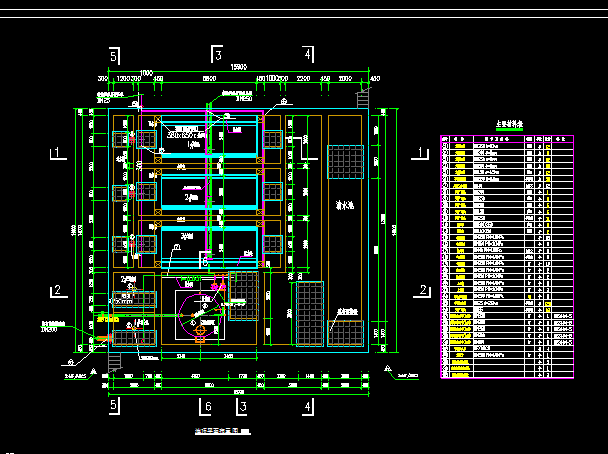Select the 清水池 room label
The height and width of the screenshot is (454, 608).
(345, 205)
